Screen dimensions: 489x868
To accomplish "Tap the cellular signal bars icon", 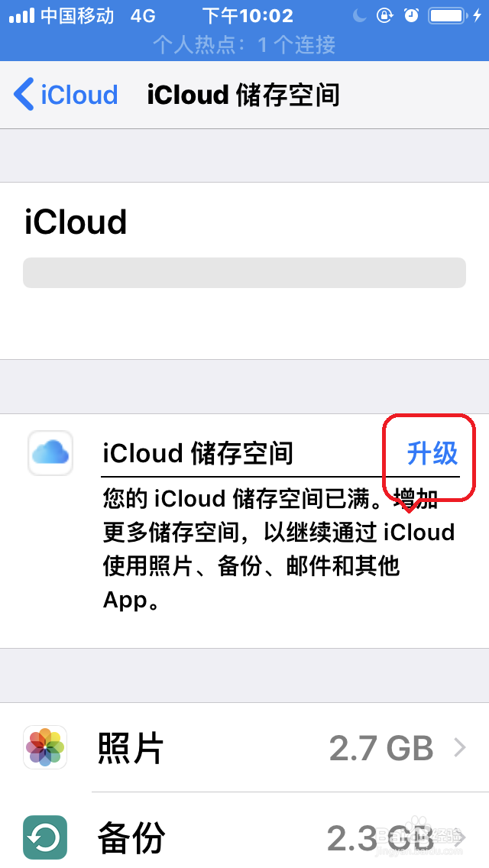I will 21,15.
